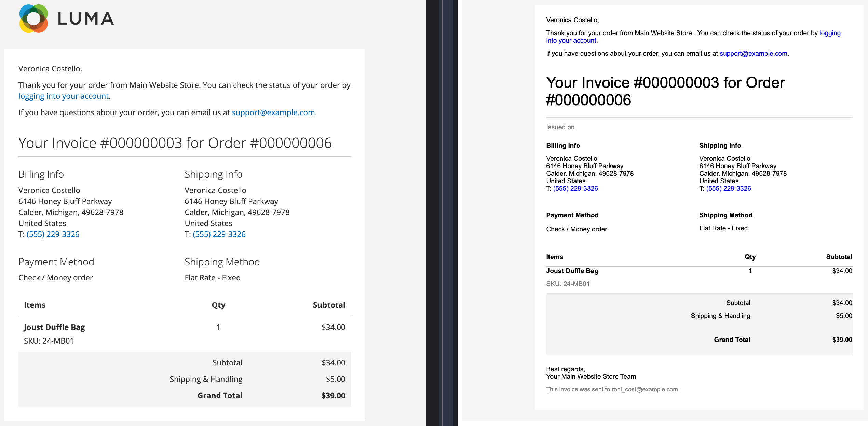
Task: Click the colorful Luma ring logo
Action: click(33, 18)
